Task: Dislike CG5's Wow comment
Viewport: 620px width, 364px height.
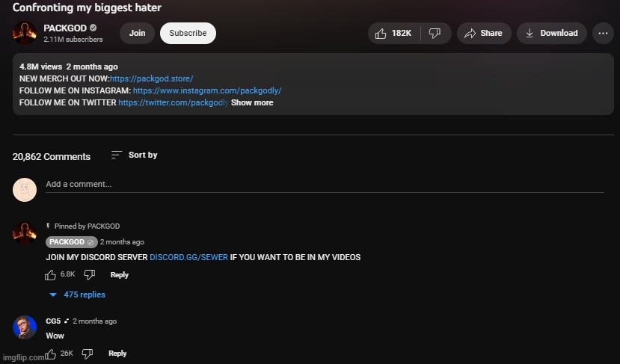Action: click(88, 354)
